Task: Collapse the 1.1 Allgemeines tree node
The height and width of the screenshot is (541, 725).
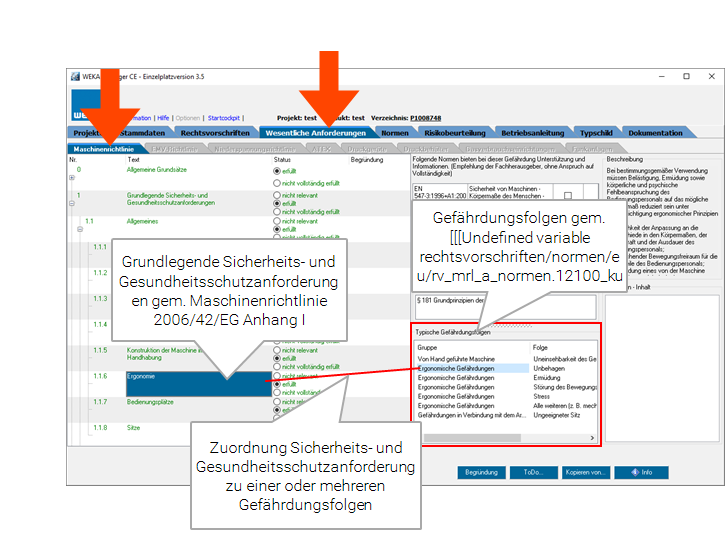Action: coord(79,229)
